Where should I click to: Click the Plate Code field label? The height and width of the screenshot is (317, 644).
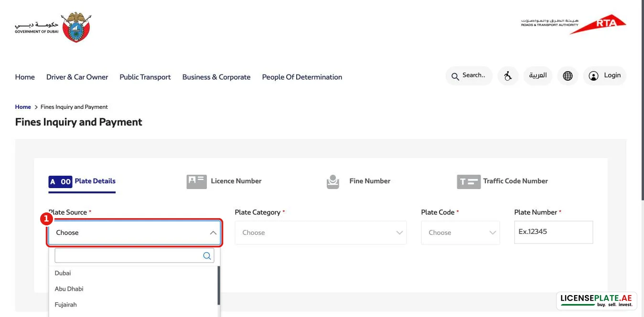click(x=440, y=212)
